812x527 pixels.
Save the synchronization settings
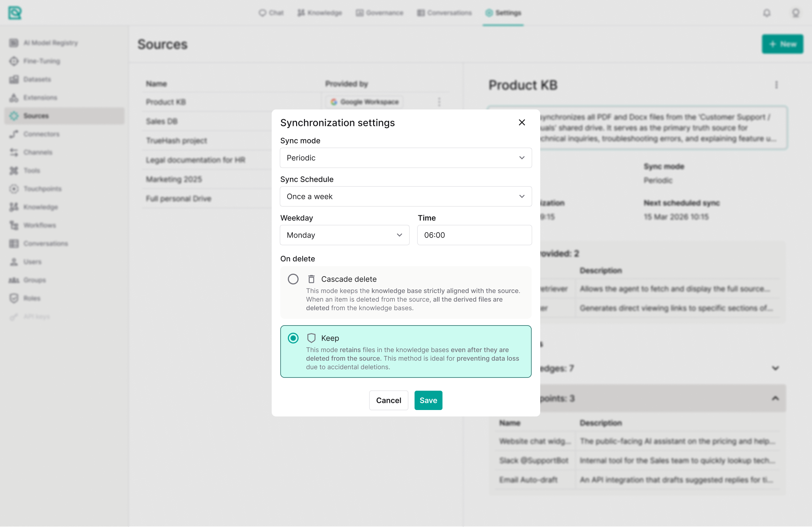pos(428,400)
